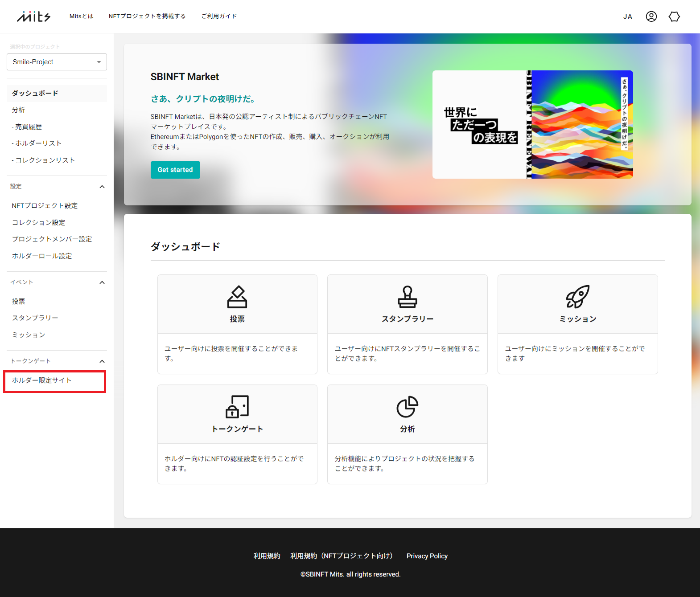Open NFTプロジェクト設定 in the sidebar
Screen dimensions: 700x597
(x=45, y=206)
